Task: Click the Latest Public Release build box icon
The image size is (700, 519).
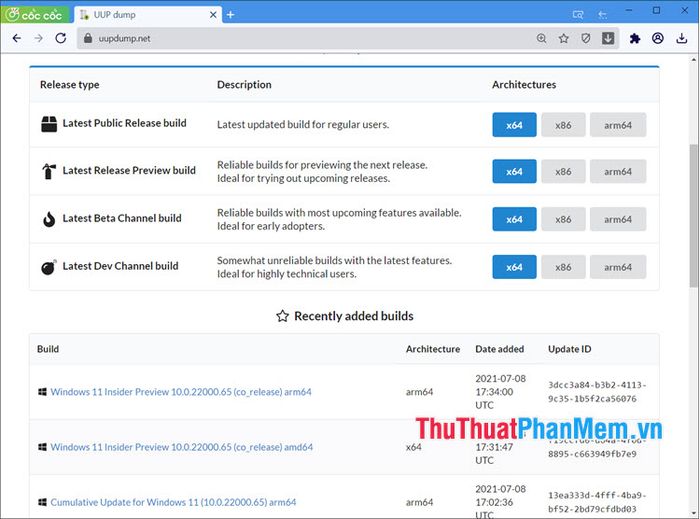Action: (x=49, y=124)
